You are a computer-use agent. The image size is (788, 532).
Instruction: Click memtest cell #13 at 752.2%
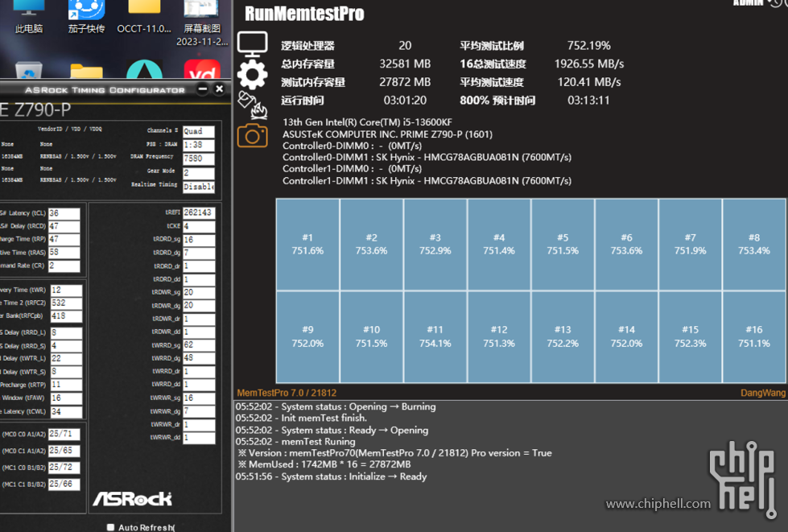(563, 336)
